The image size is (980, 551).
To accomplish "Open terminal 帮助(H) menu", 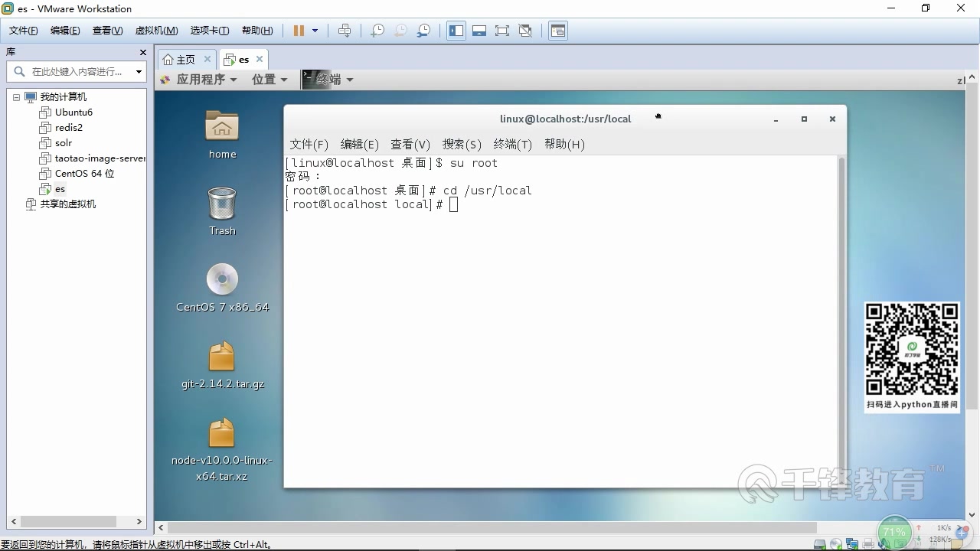I will 564,144.
